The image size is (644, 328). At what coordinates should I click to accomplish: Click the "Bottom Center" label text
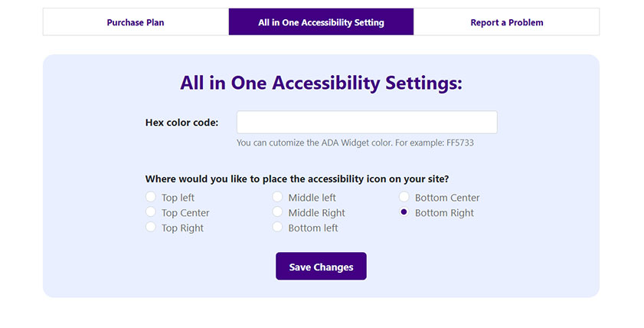tap(447, 198)
